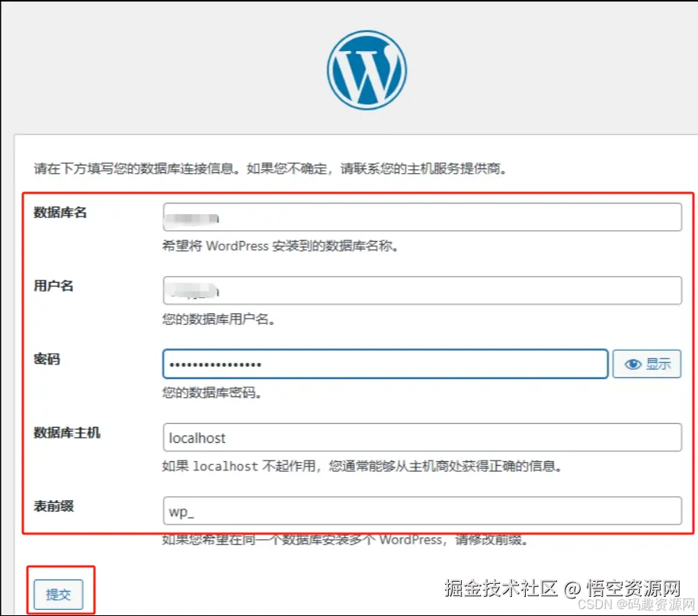Click hint text 您的数据库密码
Image resolution: width=698 pixels, height=616 pixels.
(x=212, y=393)
